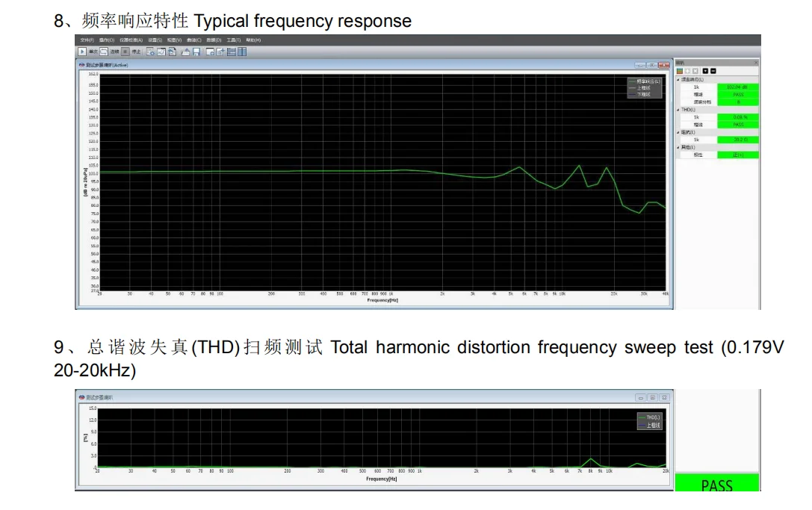Open the 工具(T) menu
The width and height of the screenshot is (812, 510).
tap(234, 40)
